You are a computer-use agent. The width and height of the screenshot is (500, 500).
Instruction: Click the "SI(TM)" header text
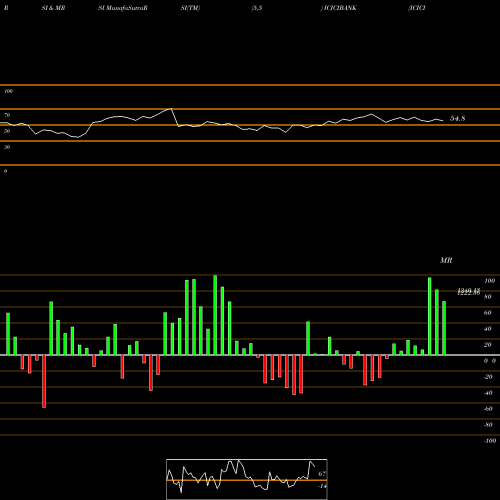[190, 8]
